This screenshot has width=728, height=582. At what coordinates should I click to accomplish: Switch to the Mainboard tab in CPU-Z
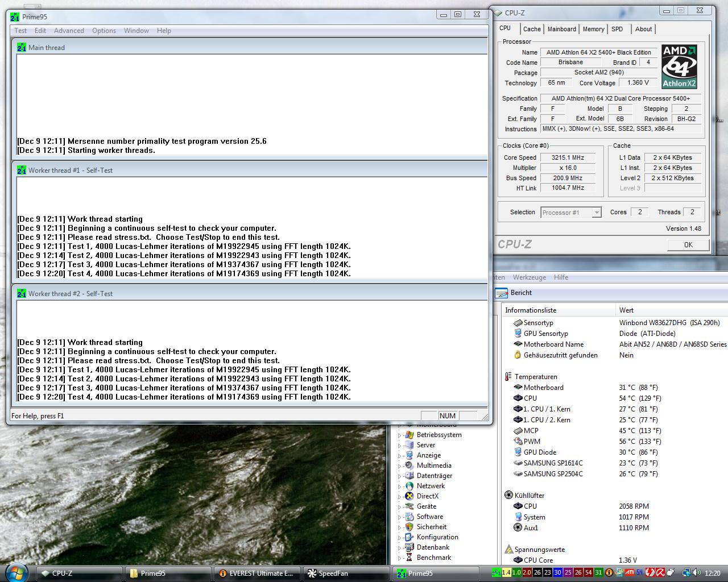pos(562,29)
